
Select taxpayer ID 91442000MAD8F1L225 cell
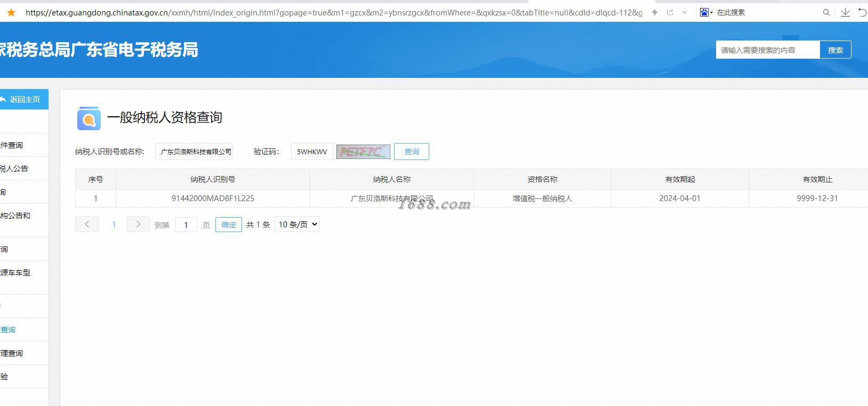213,198
